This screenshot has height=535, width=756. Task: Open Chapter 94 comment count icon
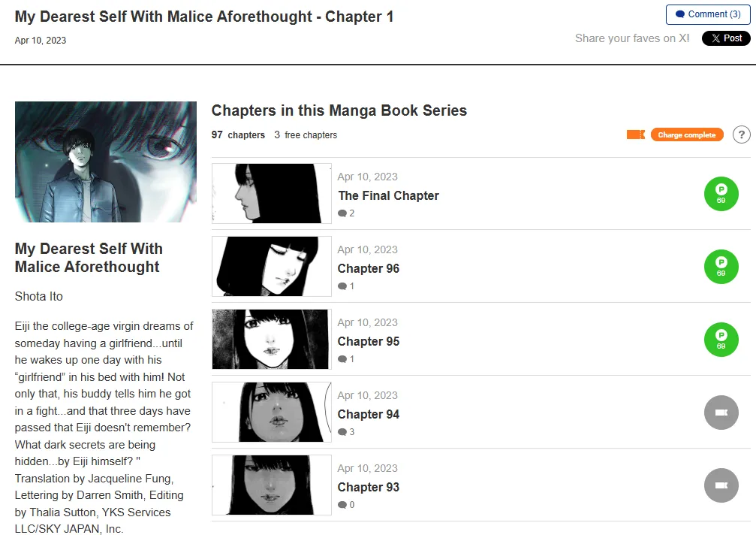click(x=342, y=432)
